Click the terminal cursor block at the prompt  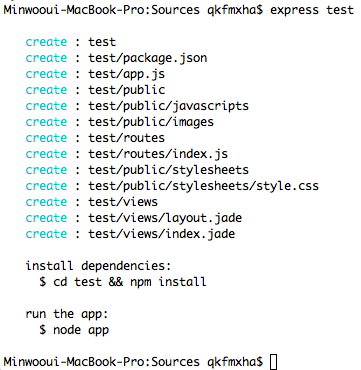click(x=273, y=362)
